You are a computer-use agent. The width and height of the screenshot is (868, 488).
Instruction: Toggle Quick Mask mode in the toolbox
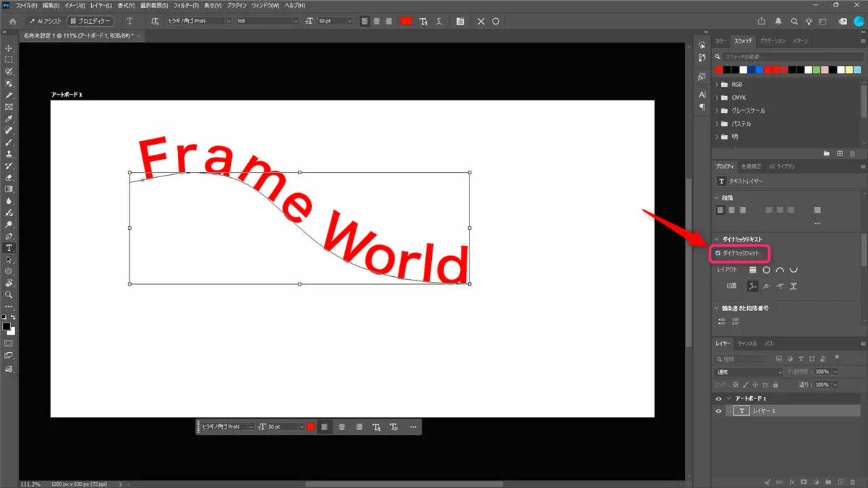pos(9,343)
